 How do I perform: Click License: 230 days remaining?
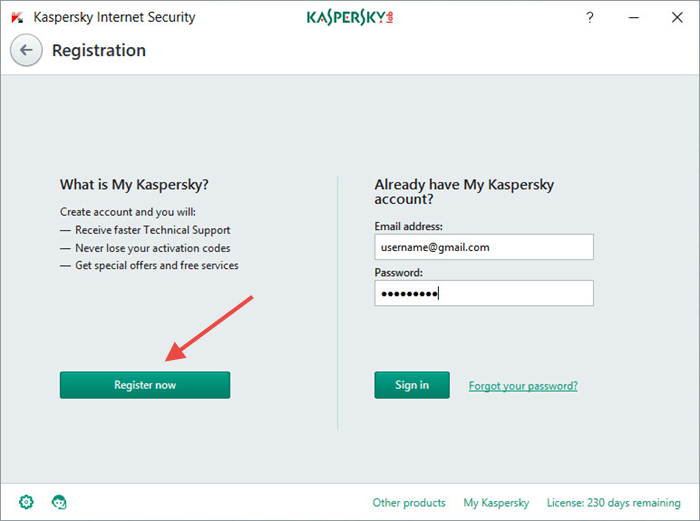coord(613,503)
